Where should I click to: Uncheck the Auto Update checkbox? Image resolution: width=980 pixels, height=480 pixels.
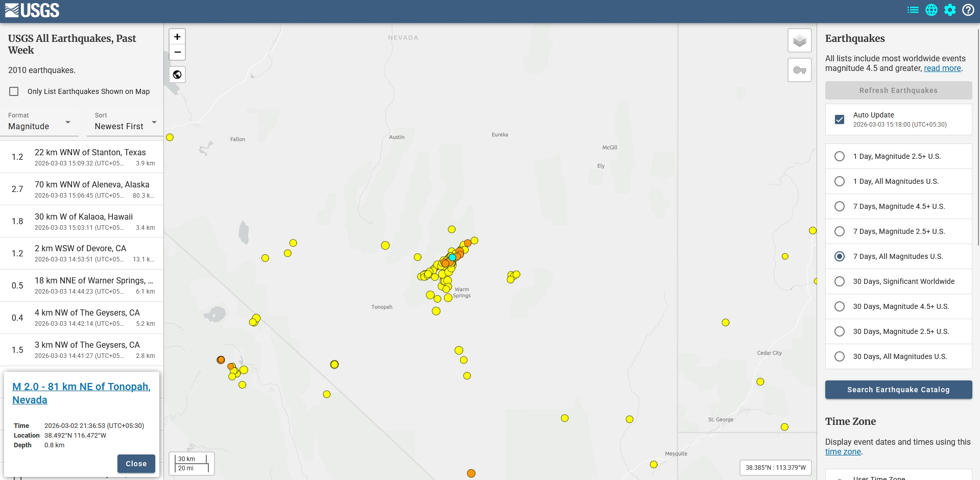point(840,119)
